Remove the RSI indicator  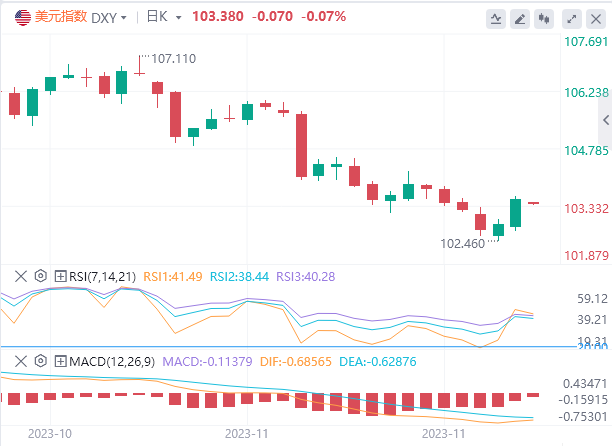pos(21,276)
